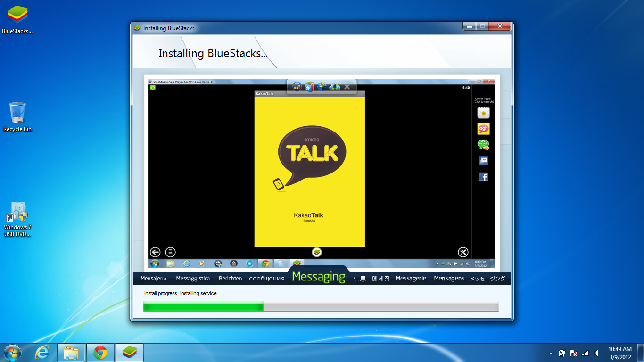This screenshot has width=644, height=362.
Task: Click the highlighted Messaging label
Action: coord(319,277)
